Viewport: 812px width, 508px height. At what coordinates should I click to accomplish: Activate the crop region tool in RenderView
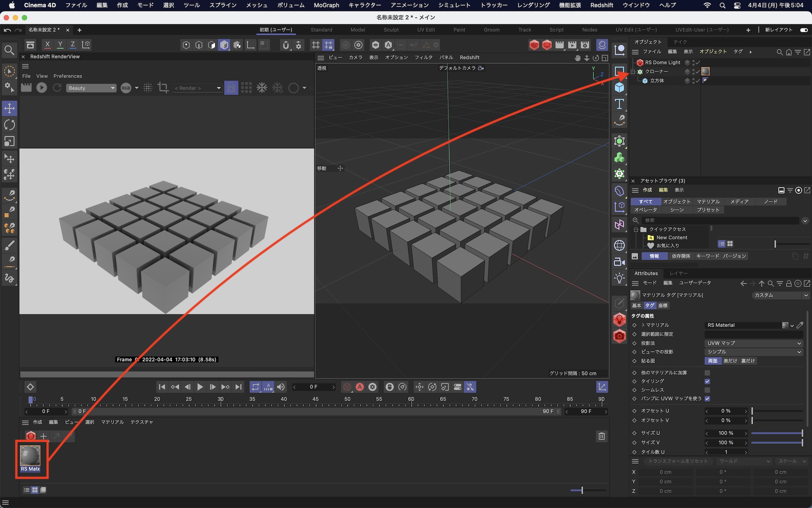(x=162, y=88)
